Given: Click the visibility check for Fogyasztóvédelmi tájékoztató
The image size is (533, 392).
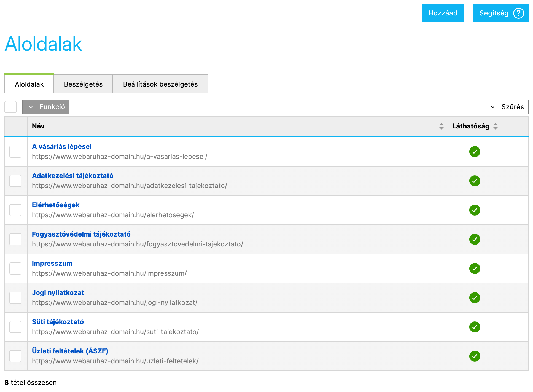Looking at the screenshot, I should tap(475, 239).
